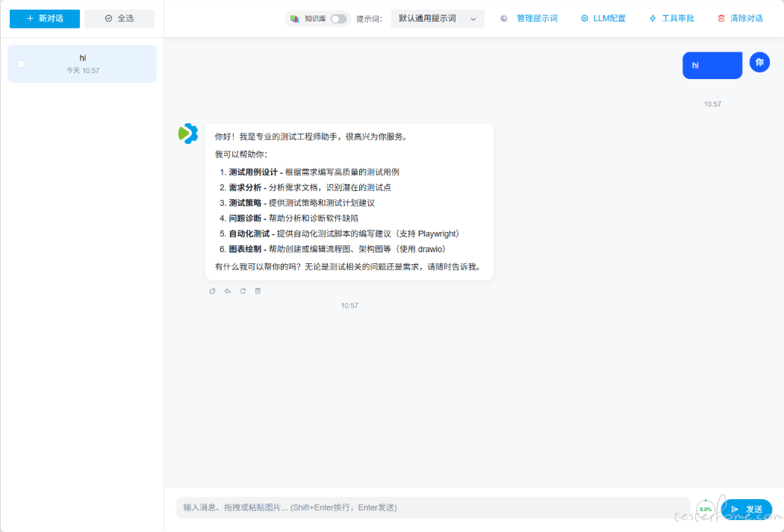Open 工具审批 from the top bar
Screen dimensions: 784x532
(x=671, y=19)
